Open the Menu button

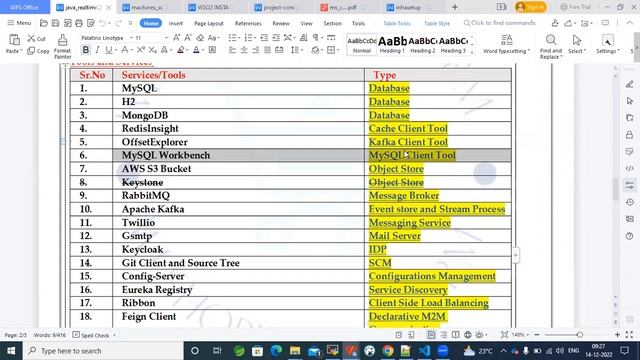click(19, 23)
